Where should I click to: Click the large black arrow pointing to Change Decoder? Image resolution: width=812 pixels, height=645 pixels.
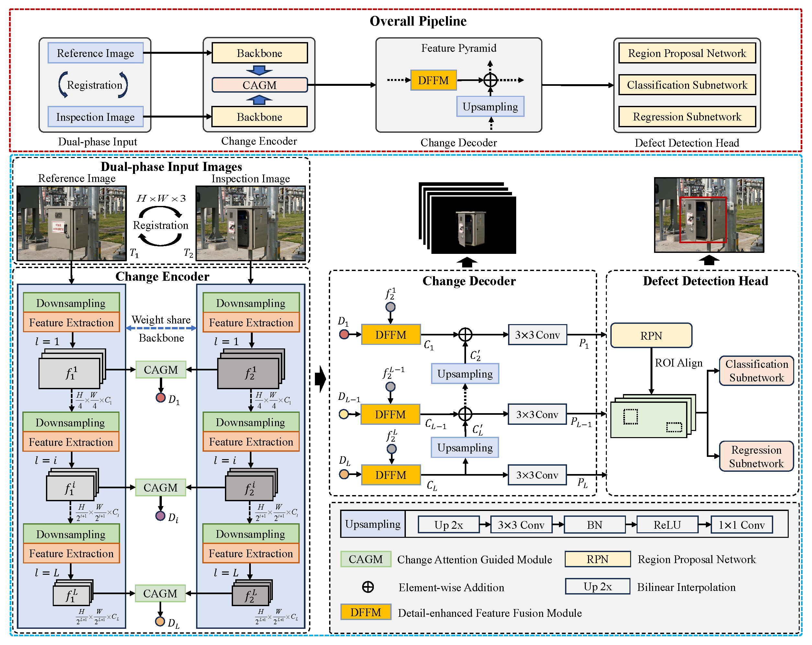coord(320,379)
